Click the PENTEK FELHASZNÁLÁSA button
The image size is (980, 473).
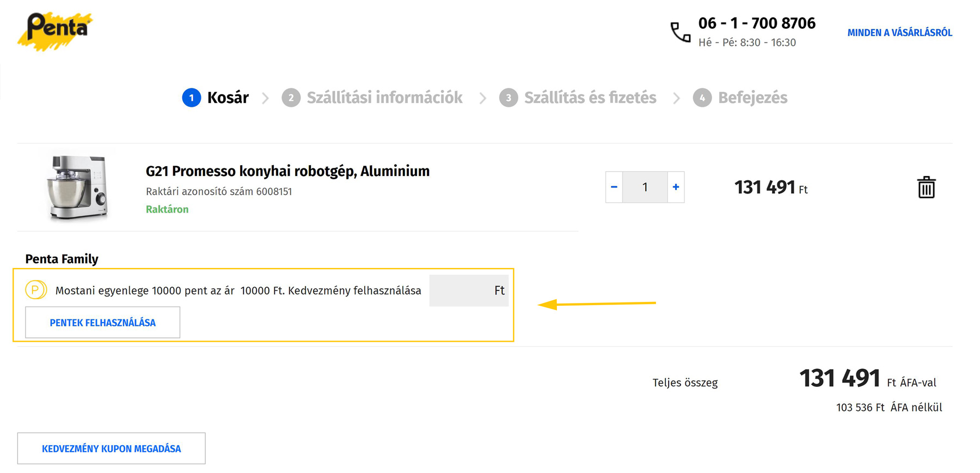tap(102, 322)
